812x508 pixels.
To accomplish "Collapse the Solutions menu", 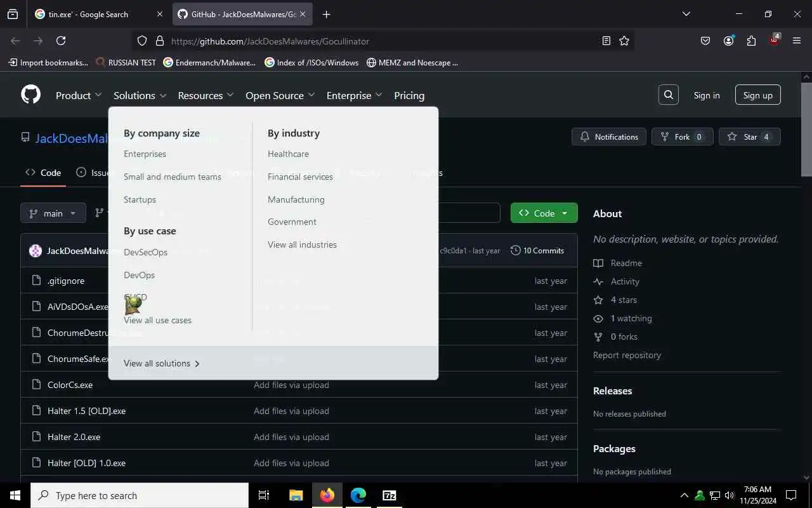I will tap(140, 95).
